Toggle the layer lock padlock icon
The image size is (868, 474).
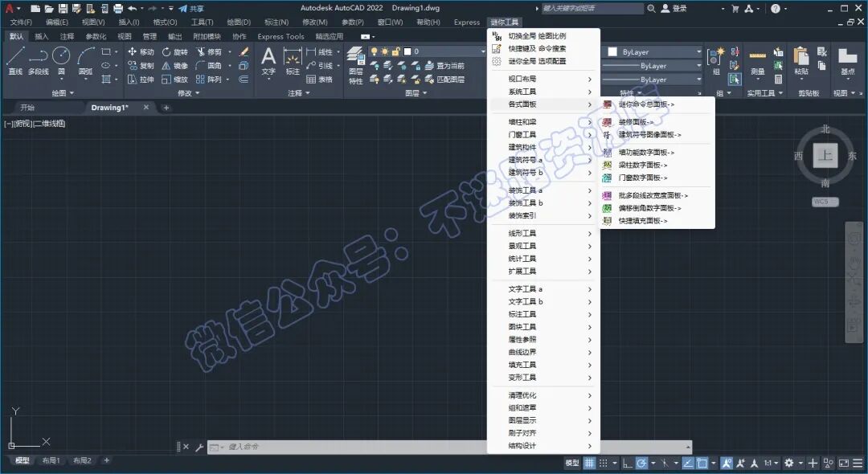coord(395,51)
